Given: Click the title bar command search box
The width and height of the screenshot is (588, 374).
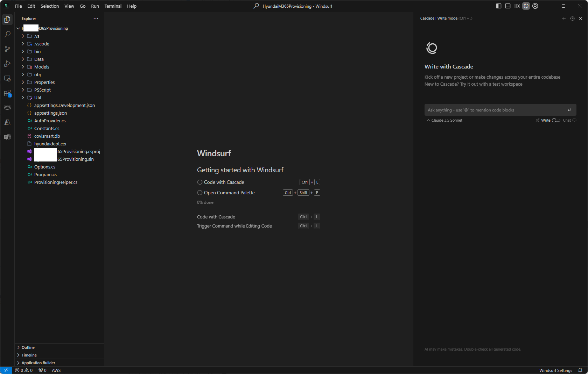Looking at the screenshot, I should point(293,6).
